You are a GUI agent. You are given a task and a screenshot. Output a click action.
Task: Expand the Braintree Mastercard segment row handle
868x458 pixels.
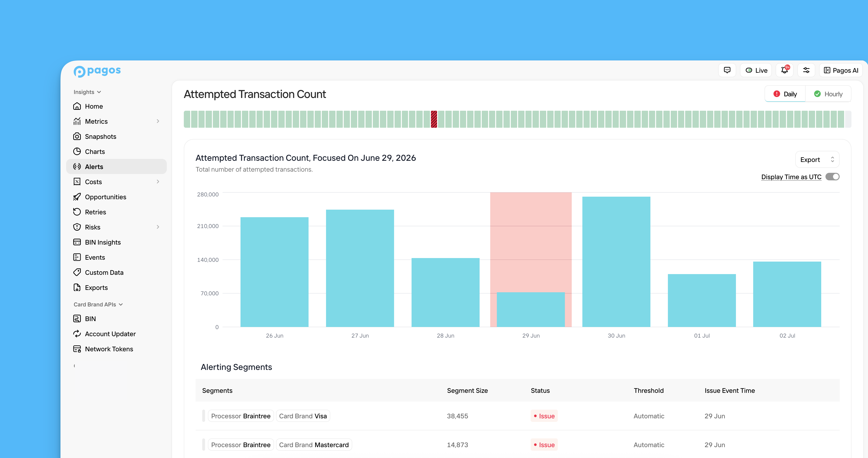[203, 445]
